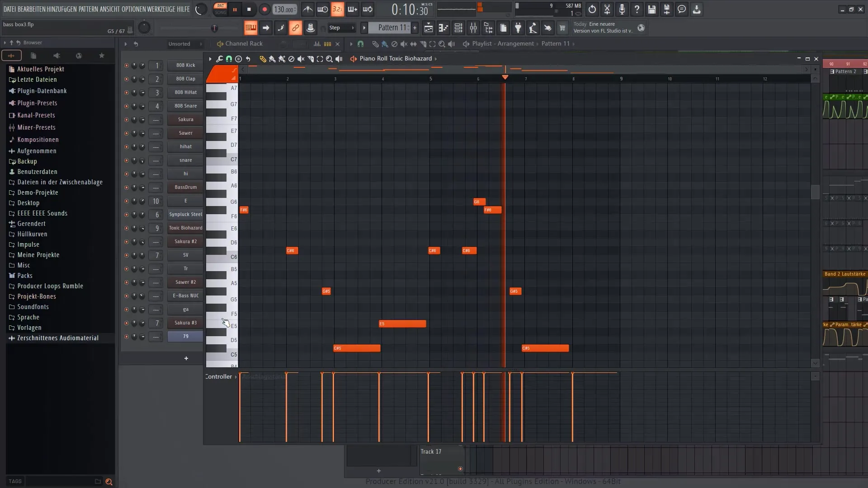Switch PAT/SONG mode toggle
The image size is (868, 488).
click(220, 9)
